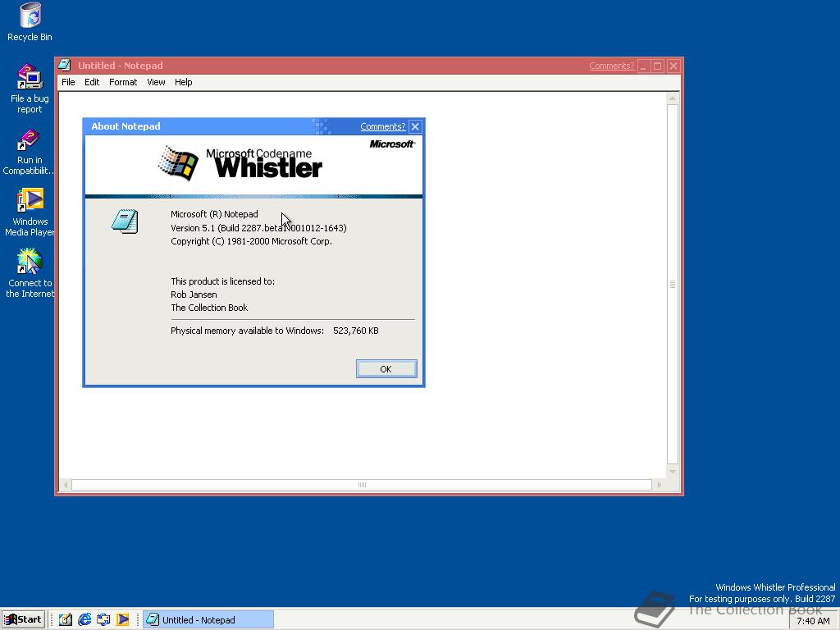Click the Microsoft (R) Notepad text line
The height and width of the screenshot is (630, 840).
click(x=214, y=214)
